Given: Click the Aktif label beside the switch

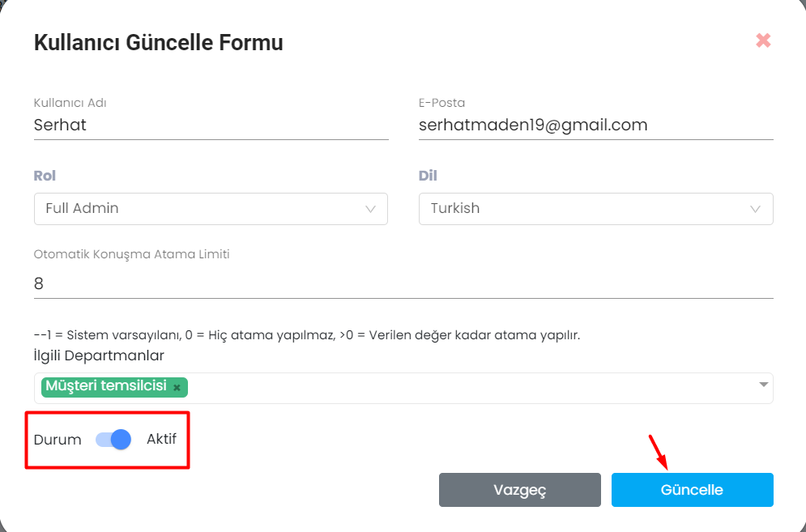Looking at the screenshot, I should (x=161, y=439).
